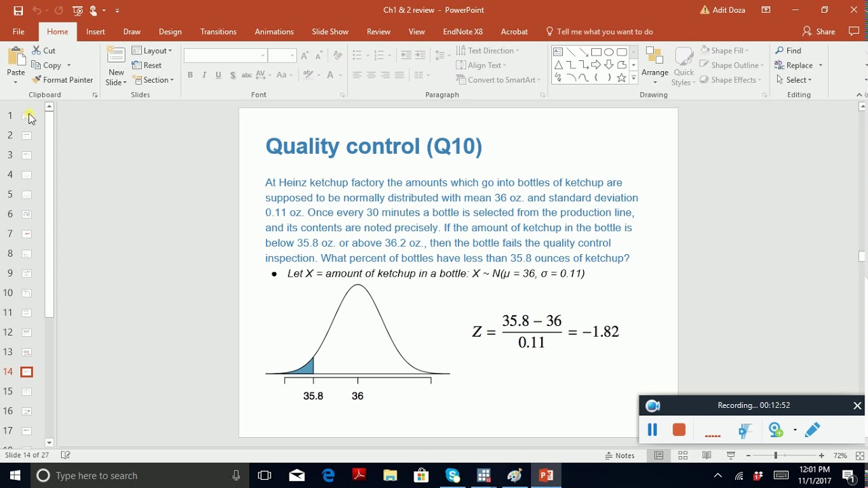Click the rectangle shape in shapes gallery
The height and width of the screenshot is (488, 868).
pos(596,52)
